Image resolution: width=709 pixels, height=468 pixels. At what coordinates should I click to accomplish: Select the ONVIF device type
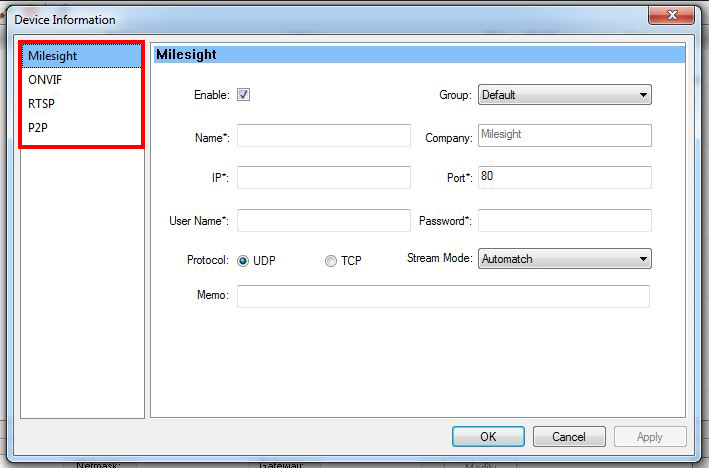click(81, 80)
